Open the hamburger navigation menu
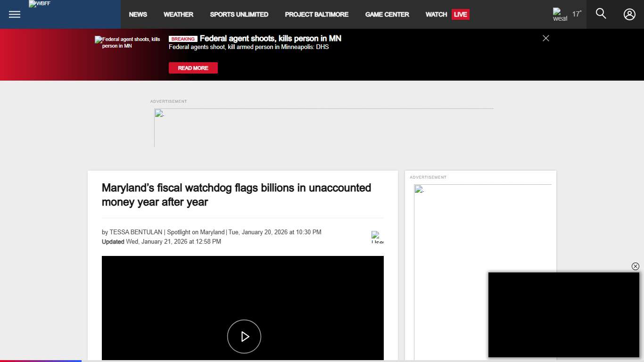This screenshot has height=362, width=644. (14, 14)
